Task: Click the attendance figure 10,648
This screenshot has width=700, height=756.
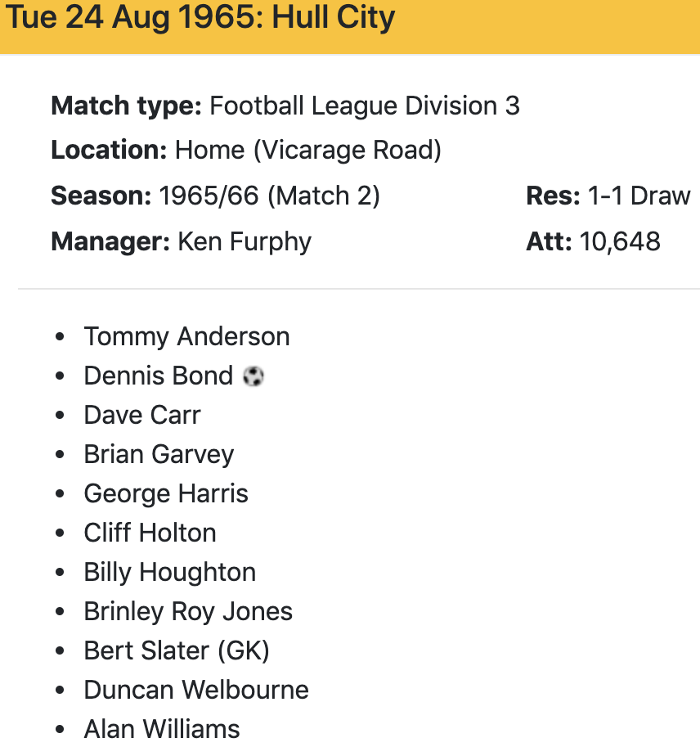Action: (x=620, y=241)
